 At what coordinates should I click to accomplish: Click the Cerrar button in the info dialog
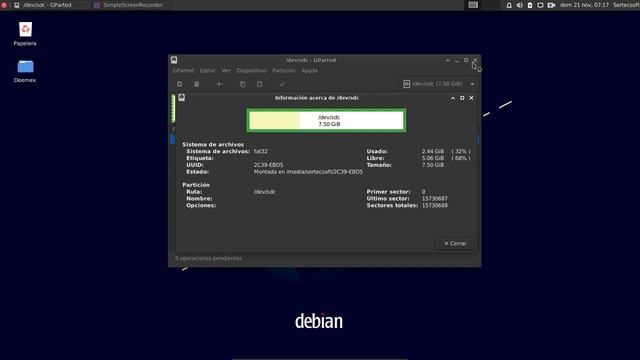point(455,243)
